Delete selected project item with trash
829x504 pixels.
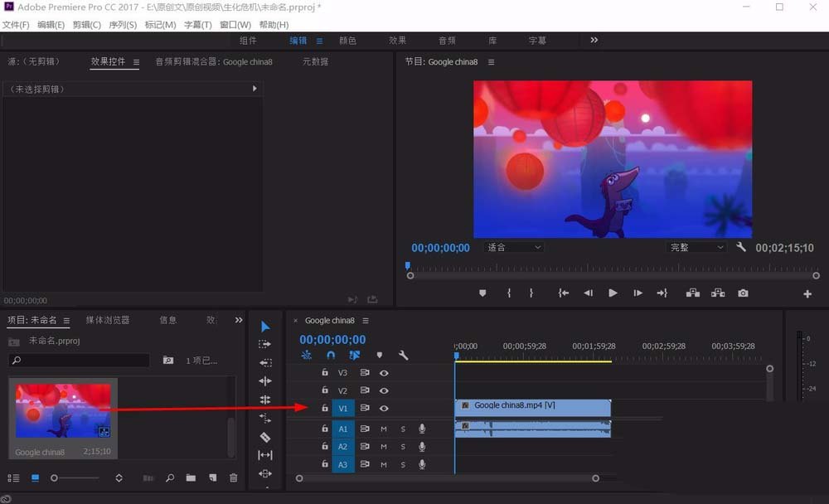233,477
